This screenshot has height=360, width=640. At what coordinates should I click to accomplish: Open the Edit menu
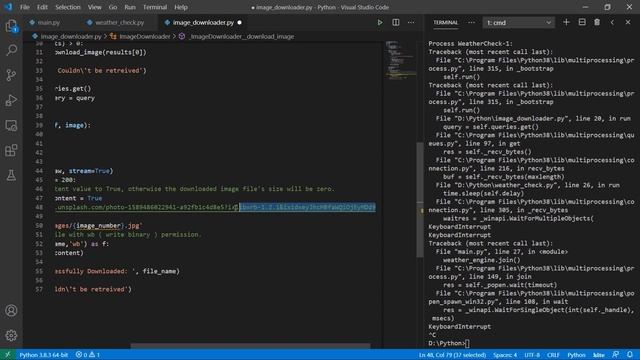(x=42, y=7)
